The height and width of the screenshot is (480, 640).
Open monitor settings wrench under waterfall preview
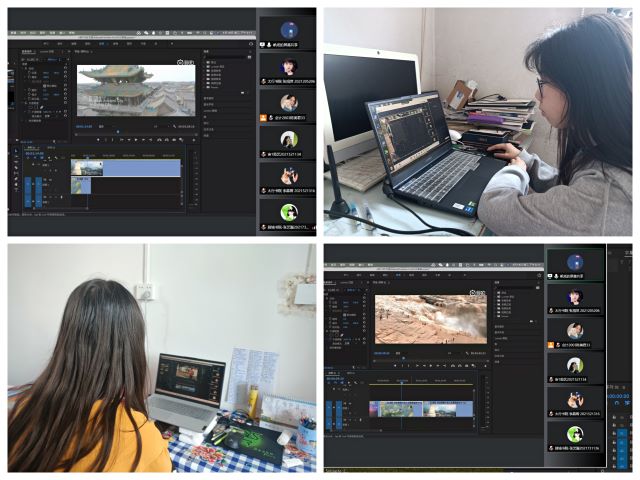click(x=467, y=353)
